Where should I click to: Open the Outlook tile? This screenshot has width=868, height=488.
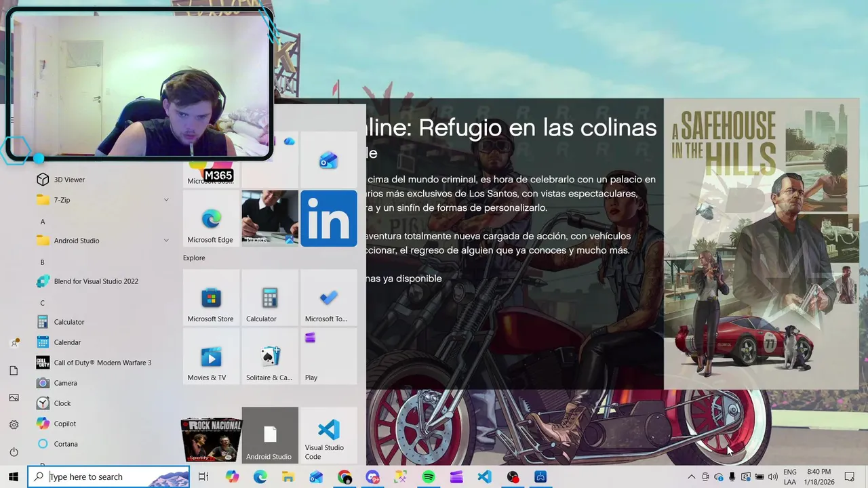click(329, 160)
